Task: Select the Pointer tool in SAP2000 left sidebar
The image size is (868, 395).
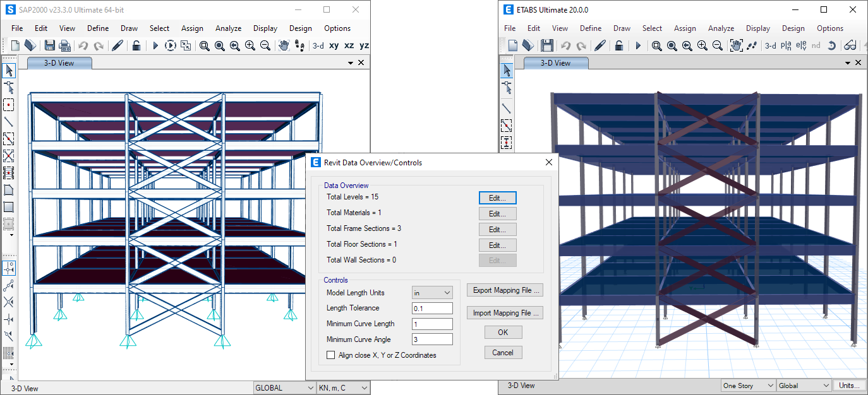Action: click(x=9, y=71)
